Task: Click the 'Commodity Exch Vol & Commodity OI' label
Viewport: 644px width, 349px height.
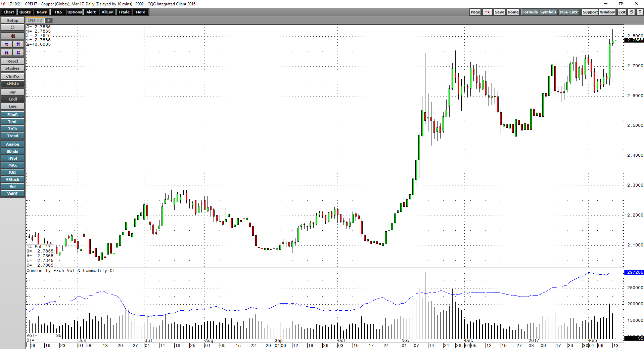Action: pyautogui.click(x=71, y=271)
